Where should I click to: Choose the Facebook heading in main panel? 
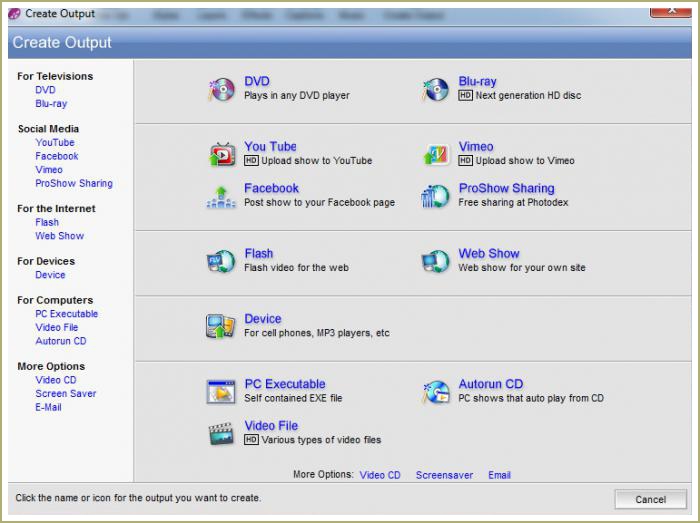[271, 188]
